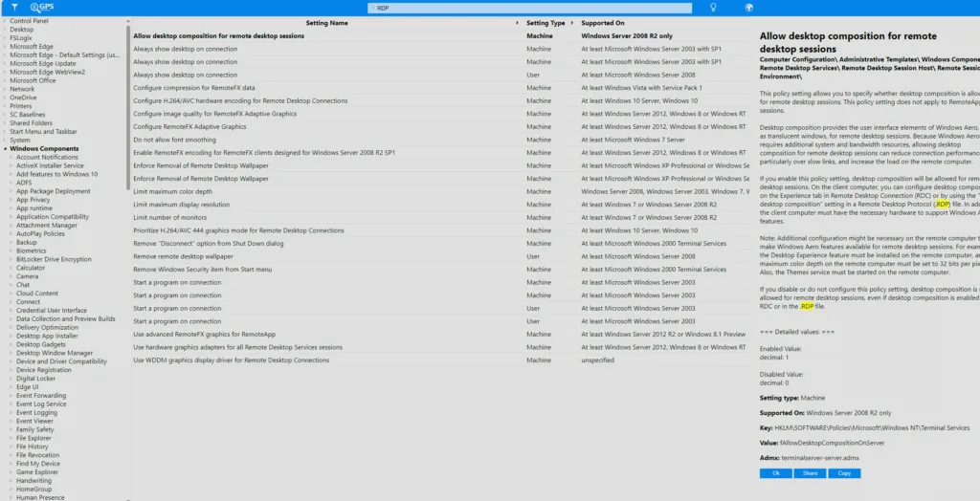This screenshot has height=501, width=980.
Task: Select 'Do not allow font smoothing' row
Action: [440, 140]
